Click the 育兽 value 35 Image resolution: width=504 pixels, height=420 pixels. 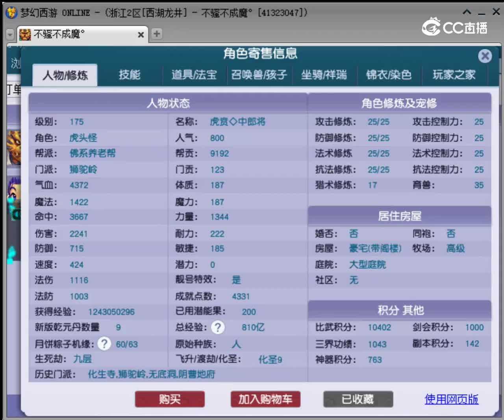coord(479,185)
